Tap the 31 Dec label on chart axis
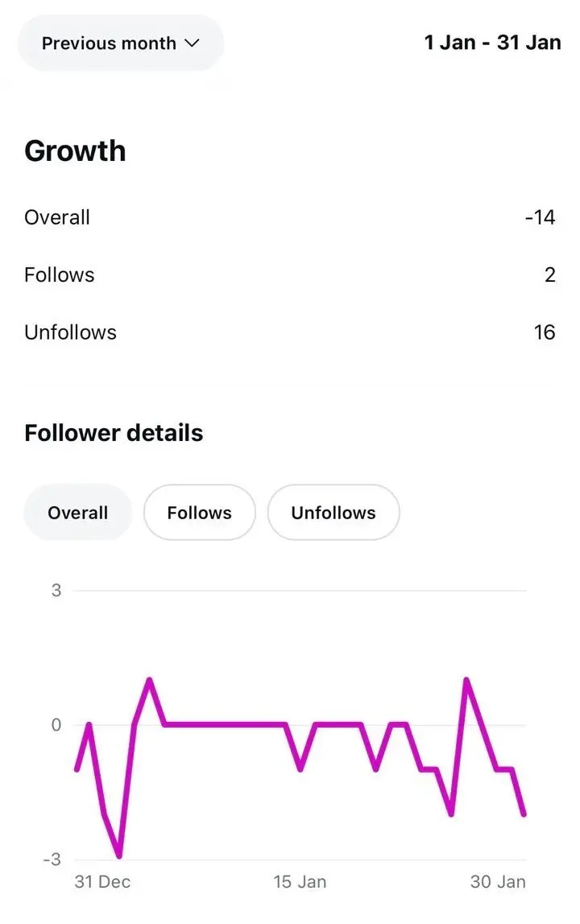The width and height of the screenshot is (580, 924). (102, 881)
